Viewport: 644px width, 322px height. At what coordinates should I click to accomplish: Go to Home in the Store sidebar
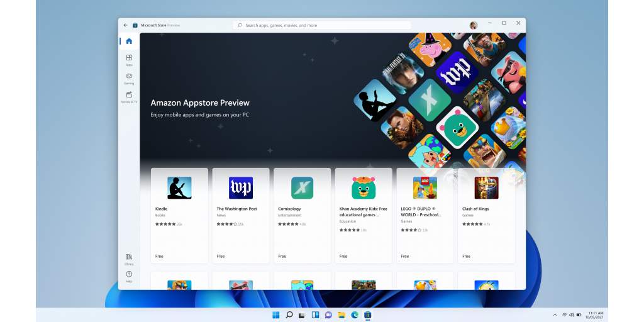pos(129,42)
